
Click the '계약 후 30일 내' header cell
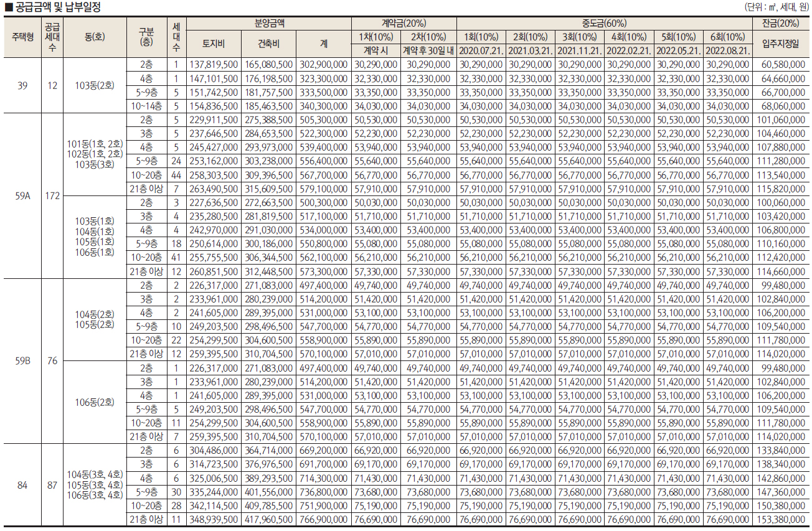point(428,50)
